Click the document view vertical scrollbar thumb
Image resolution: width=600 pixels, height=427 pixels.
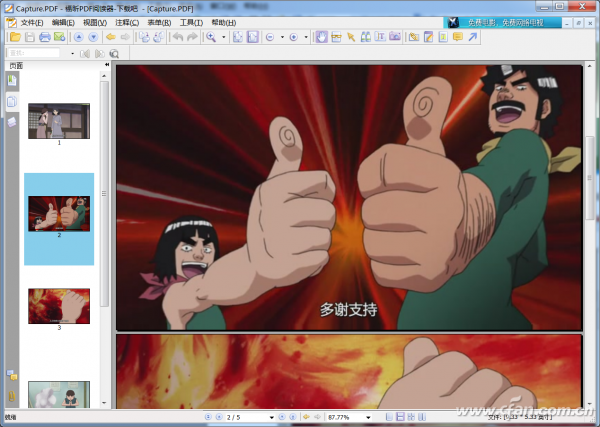click(x=590, y=178)
